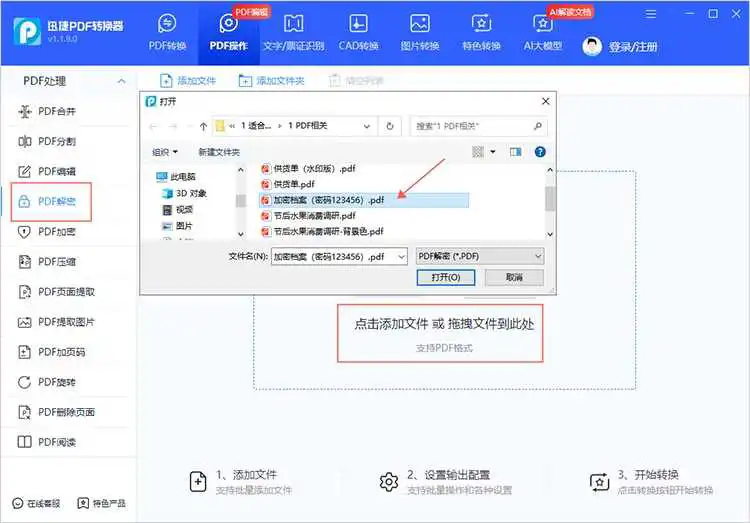
Task: Toggle the preview pane icon
Action: pyautogui.click(x=515, y=152)
